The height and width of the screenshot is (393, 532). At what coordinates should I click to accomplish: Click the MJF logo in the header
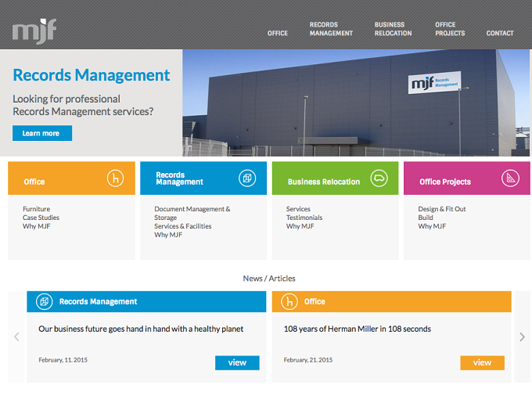point(34,31)
